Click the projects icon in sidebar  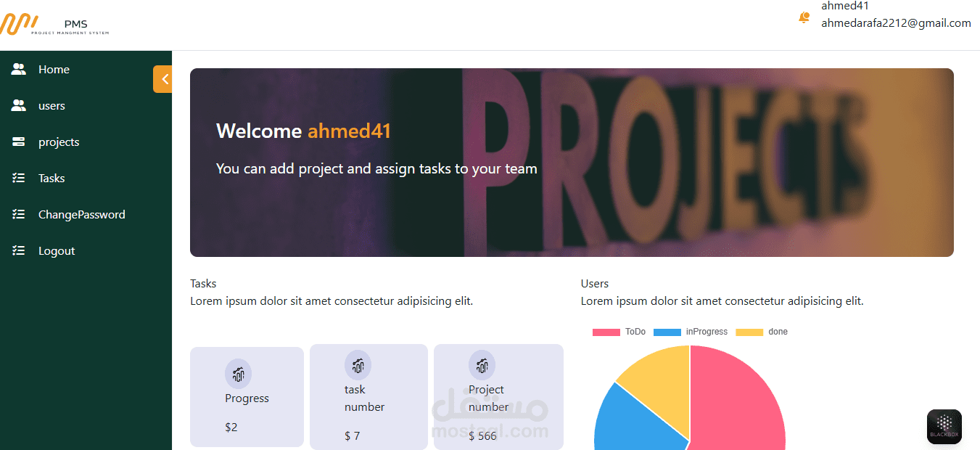coord(19,142)
